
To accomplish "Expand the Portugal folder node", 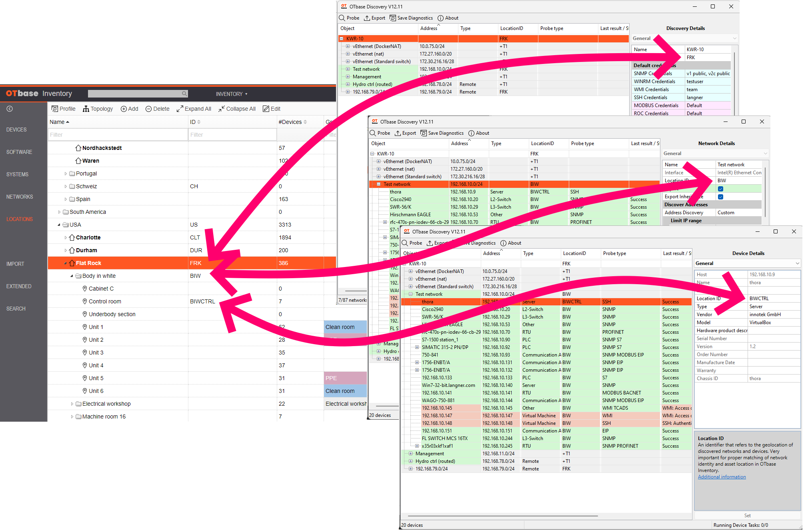I will coord(66,173).
